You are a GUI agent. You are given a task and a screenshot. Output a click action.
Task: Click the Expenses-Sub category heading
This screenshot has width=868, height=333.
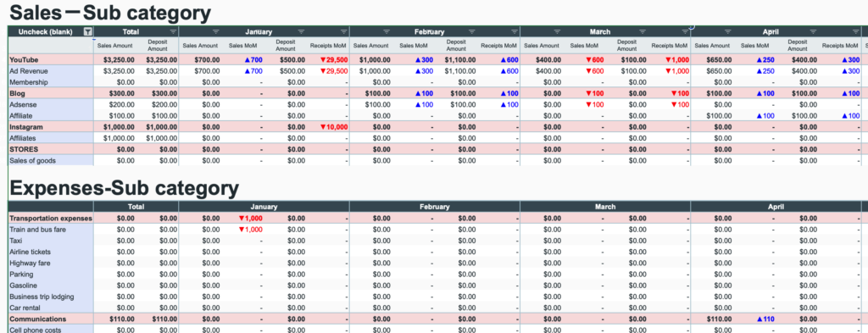coord(125,188)
